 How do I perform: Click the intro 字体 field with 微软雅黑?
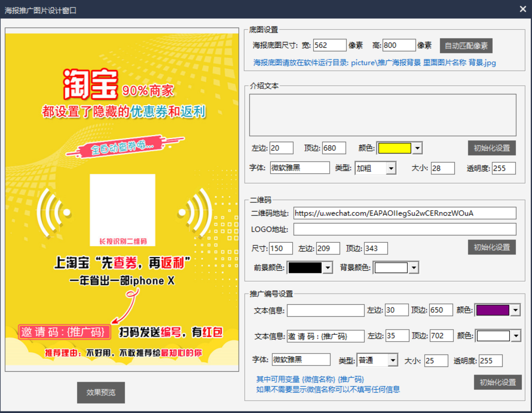(300, 168)
